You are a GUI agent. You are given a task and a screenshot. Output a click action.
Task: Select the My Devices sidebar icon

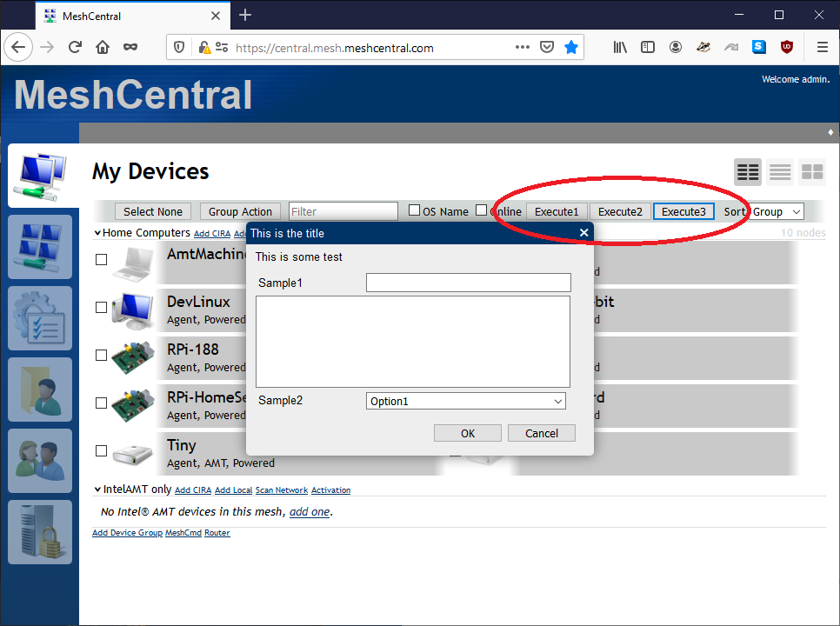pyautogui.click(x=39, y=176)
